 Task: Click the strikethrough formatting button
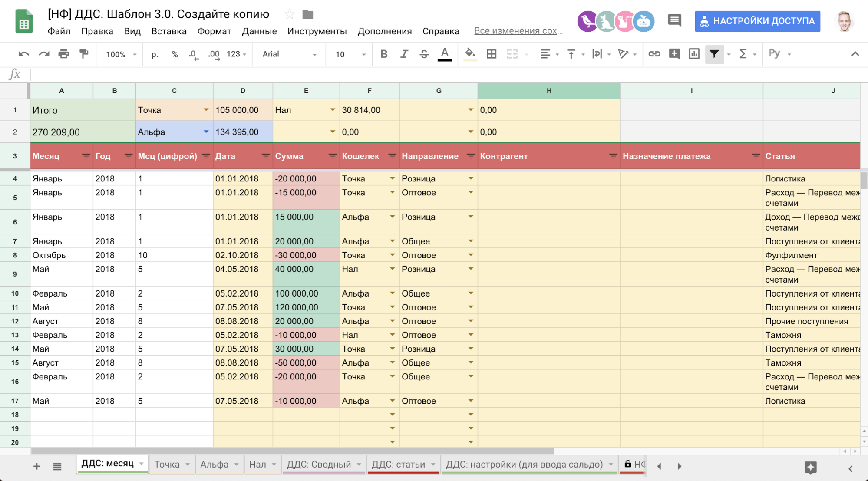(x=423, y=54)
